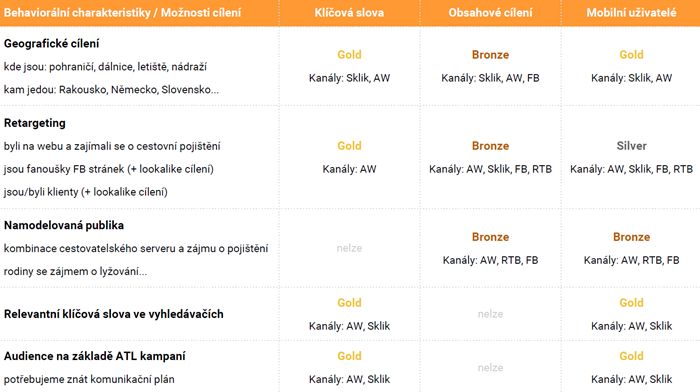Click Silver label in Retargeting mobile cell

pyautogui.click(x=631, y=146)
